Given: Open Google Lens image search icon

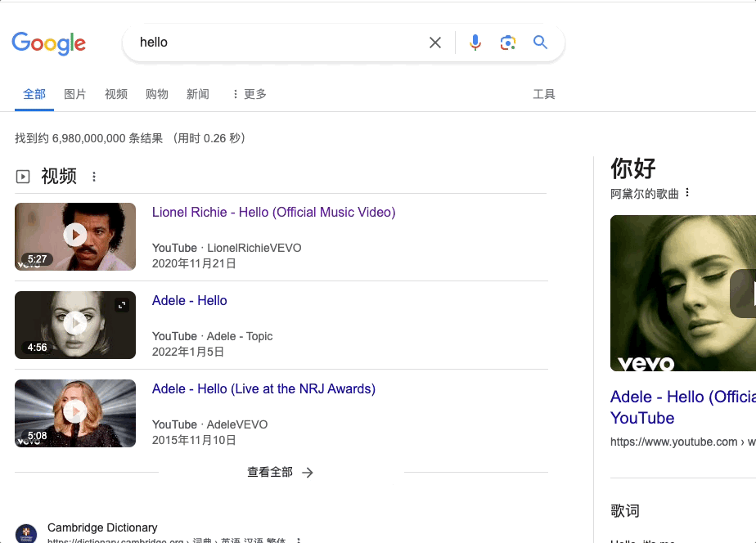Looking at the screenshot, I should point(508,43).
